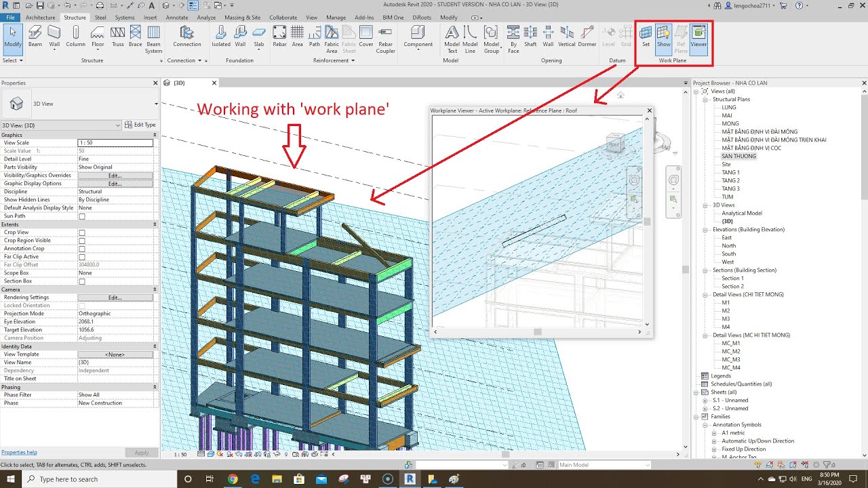Click the Windows taskbar search box
The height and width of the screenshot is (488, 868).
point(100,479)
